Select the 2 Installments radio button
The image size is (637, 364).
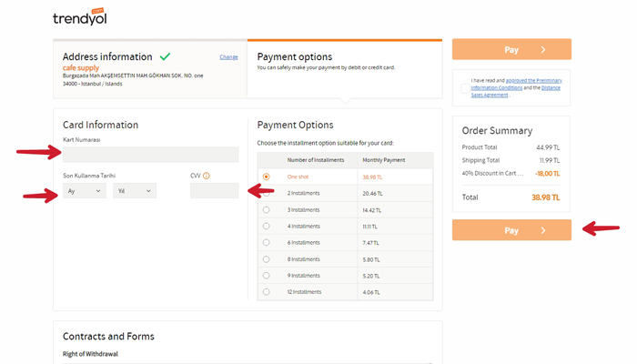point(266,194)
